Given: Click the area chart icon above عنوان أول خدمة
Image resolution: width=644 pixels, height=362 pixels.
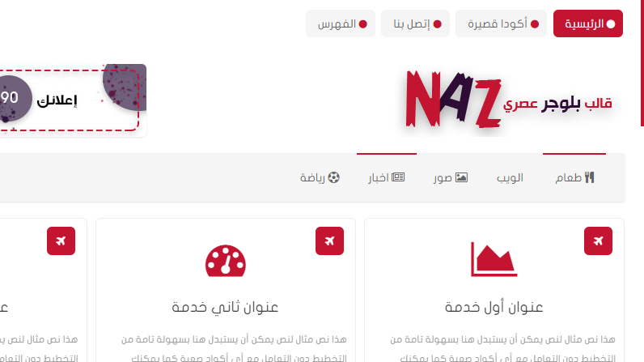Looking at the screenshot, I should (494, 259).
